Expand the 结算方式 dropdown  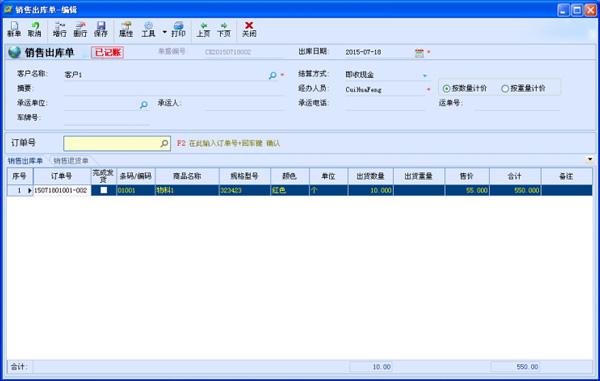(x=425, y=76)
